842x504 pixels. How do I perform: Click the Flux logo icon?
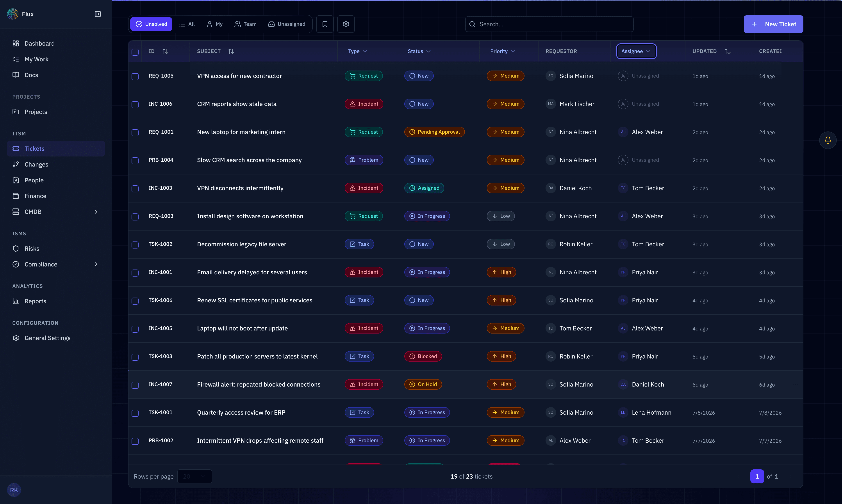click(x=12, y=14)
